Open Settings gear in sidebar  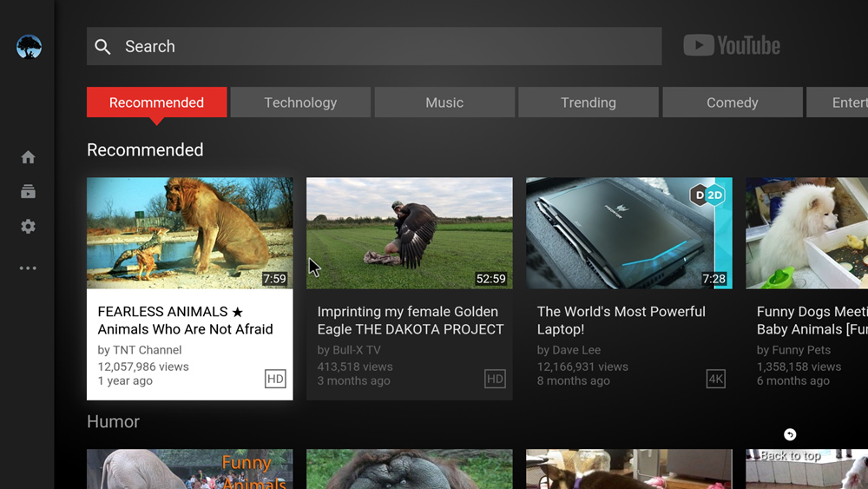pyautogui.click(x=29, y=227)
